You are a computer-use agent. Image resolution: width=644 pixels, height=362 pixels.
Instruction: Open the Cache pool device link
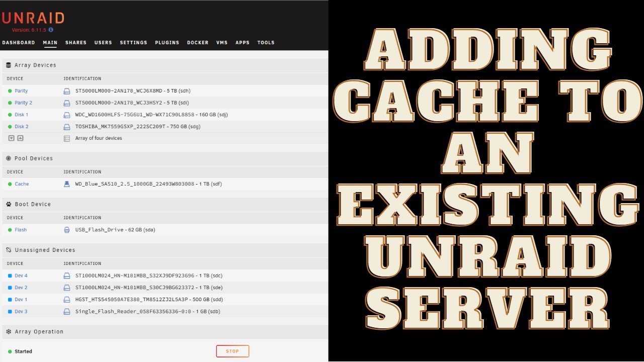pyautogui.click(x=22, y=184)
